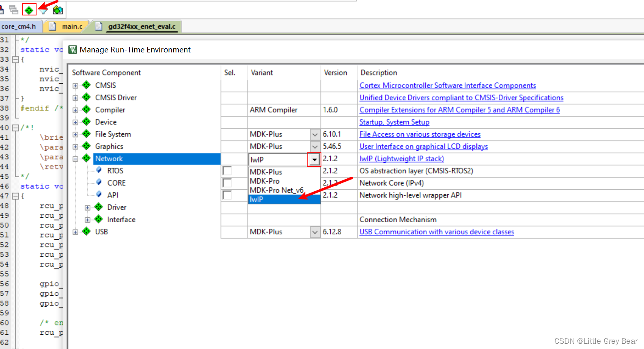644x349 pixels.
Task: Click the Description column header
Action: click(379, 73)
